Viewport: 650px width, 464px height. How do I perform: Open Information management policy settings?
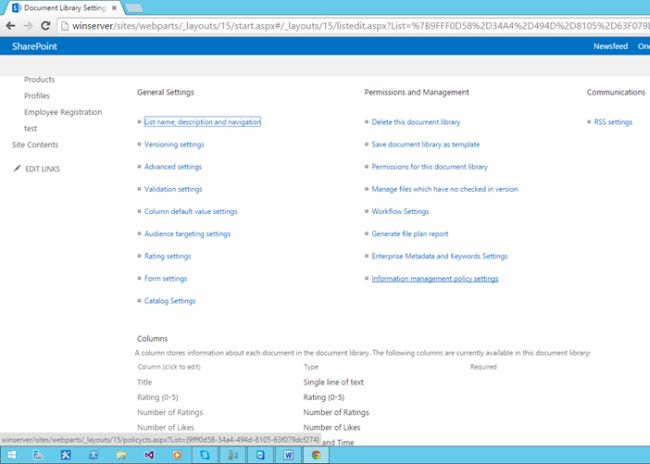435,279
